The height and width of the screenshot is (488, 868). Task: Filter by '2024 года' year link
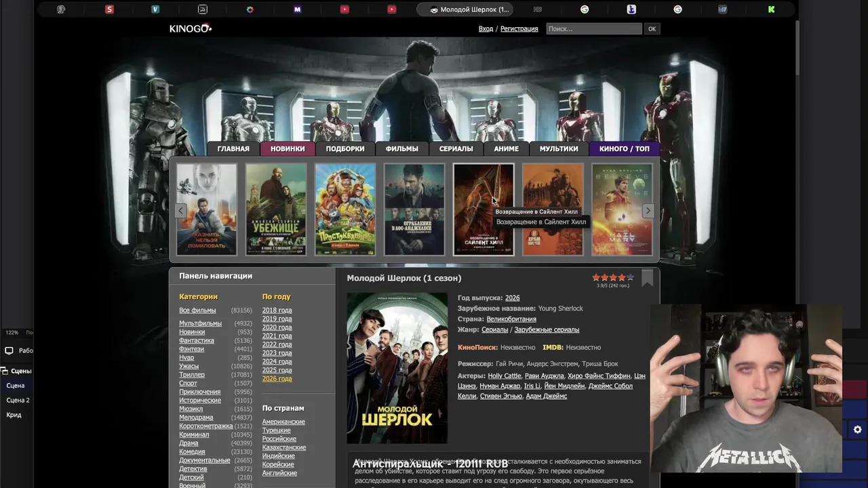pyautogui.click(x=277, y=361)
